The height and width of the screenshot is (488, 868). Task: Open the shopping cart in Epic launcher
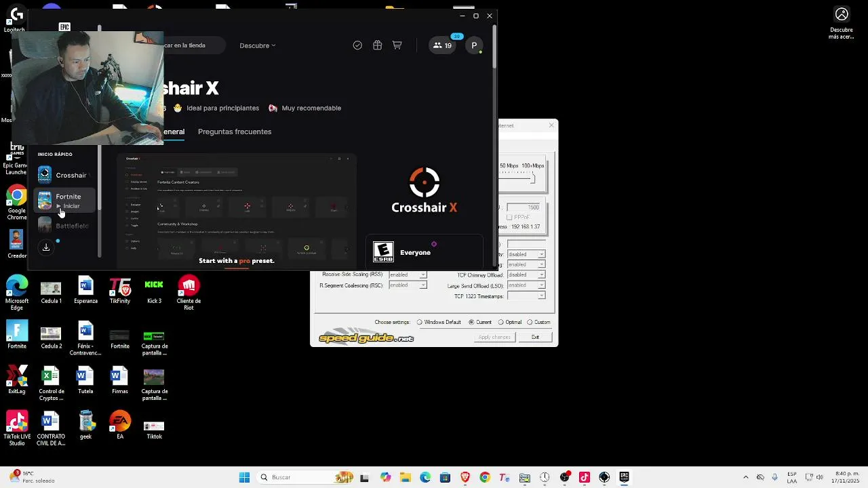point(397,45)
